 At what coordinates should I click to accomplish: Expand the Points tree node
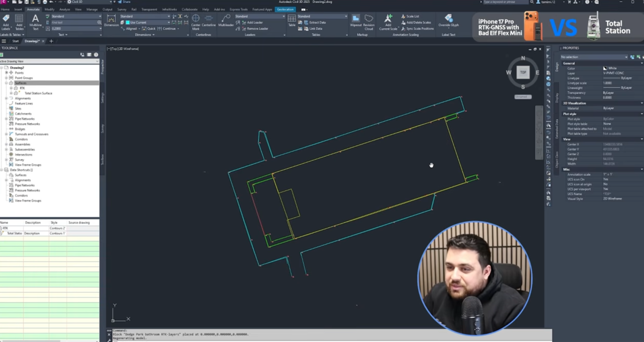(x=6, y=73)
